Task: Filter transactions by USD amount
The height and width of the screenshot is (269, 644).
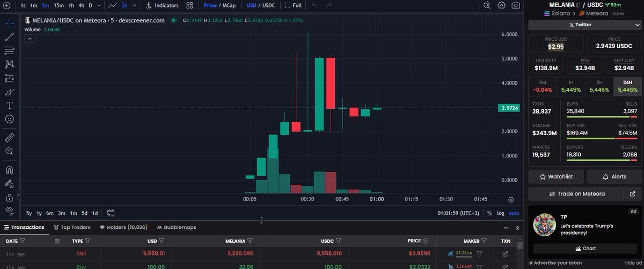Action: (x=162, y=241)
